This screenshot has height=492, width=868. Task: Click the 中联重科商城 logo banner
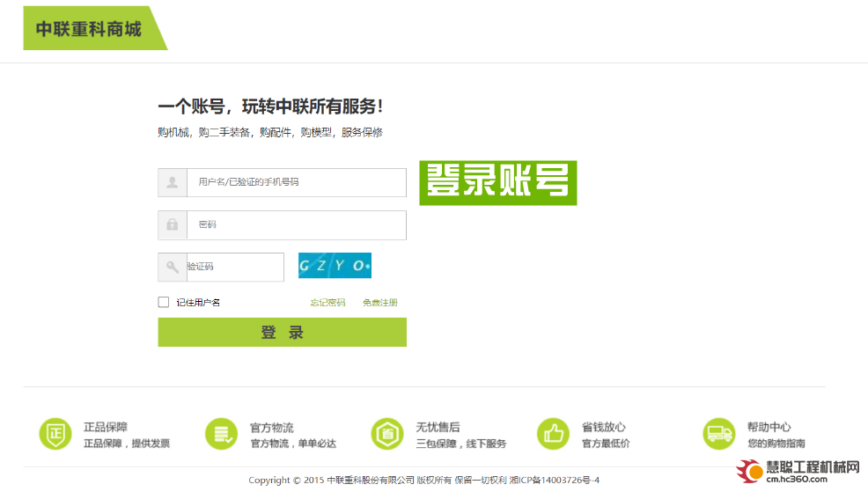pos(94,28)
